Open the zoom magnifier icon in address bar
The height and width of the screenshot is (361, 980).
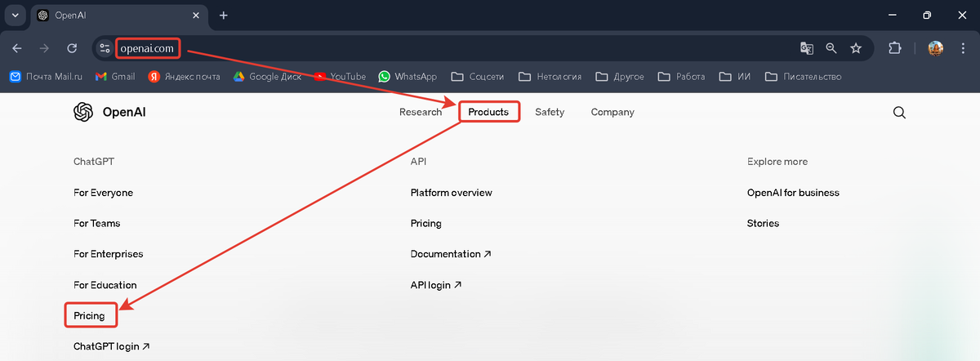click(831, 48)
